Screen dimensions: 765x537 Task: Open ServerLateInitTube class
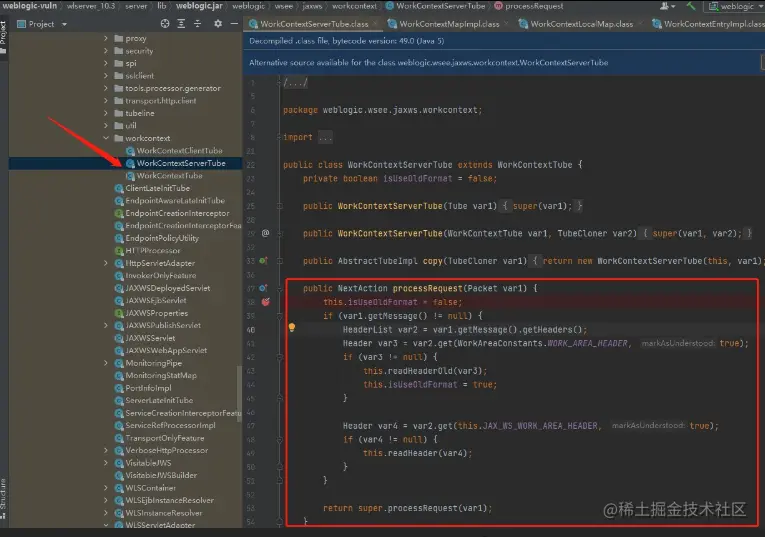point(159,400)
